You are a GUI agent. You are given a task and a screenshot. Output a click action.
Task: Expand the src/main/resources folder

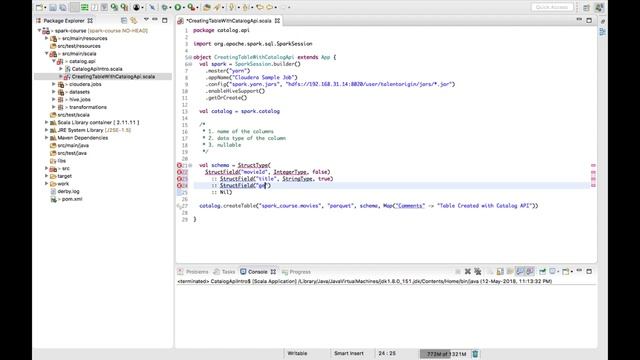47,38
